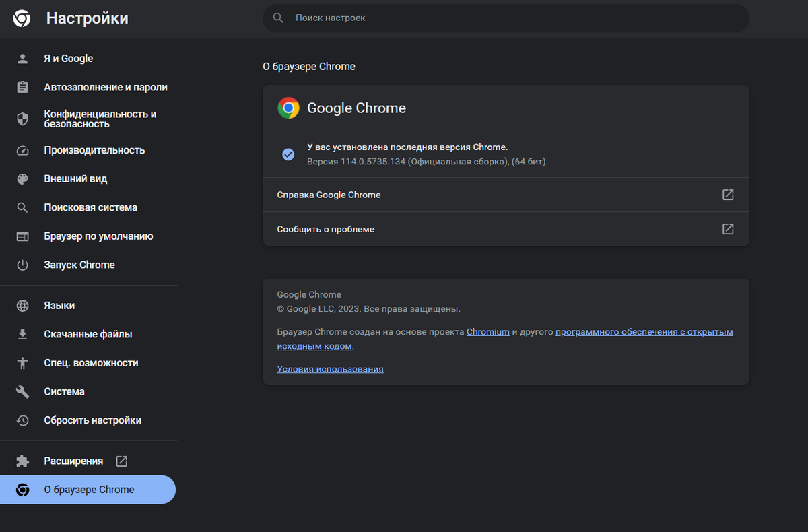Select Сбросить настройки in sidebar
This screenshot has width=808, height=532.
click(93, 420)
